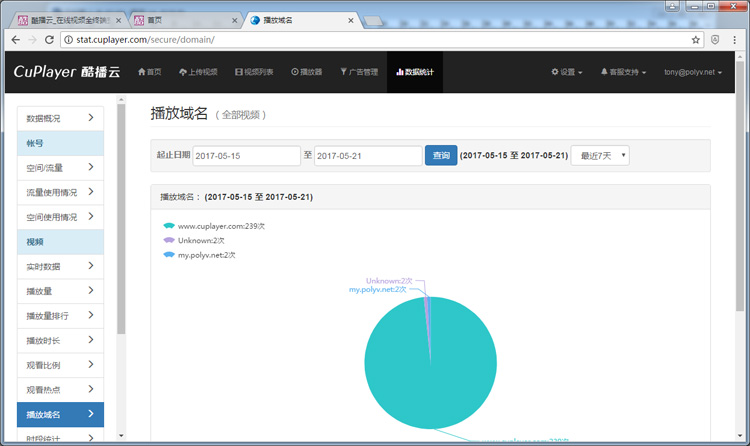Open 最近7天 date range dropdown
The image size is (750, 446).
(x=600, y=156)
